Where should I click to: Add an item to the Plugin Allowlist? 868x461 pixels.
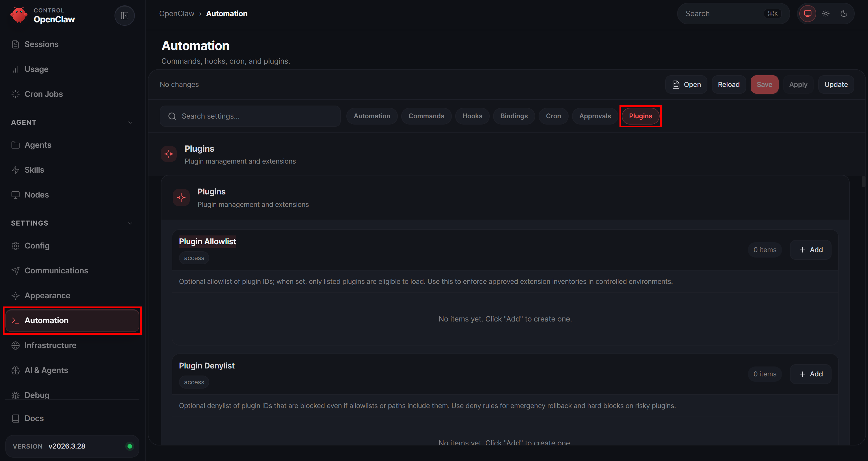[x=811, y=250]
